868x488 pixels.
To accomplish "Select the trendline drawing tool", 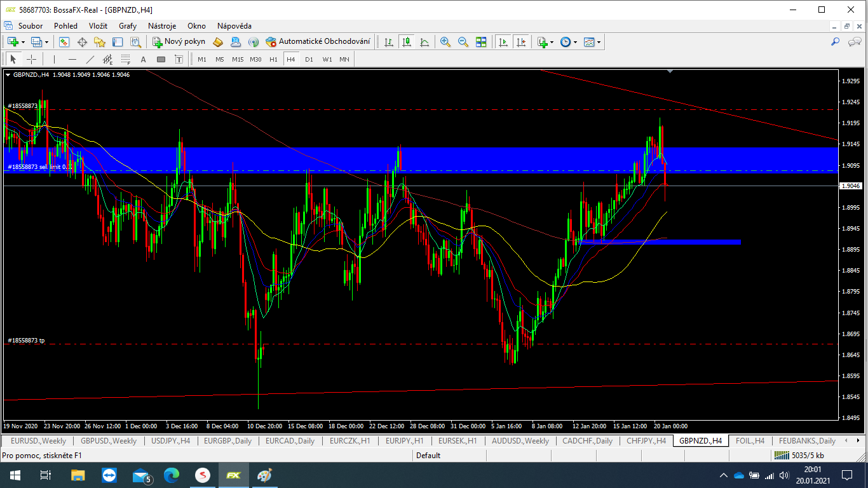I will point(90,59).
